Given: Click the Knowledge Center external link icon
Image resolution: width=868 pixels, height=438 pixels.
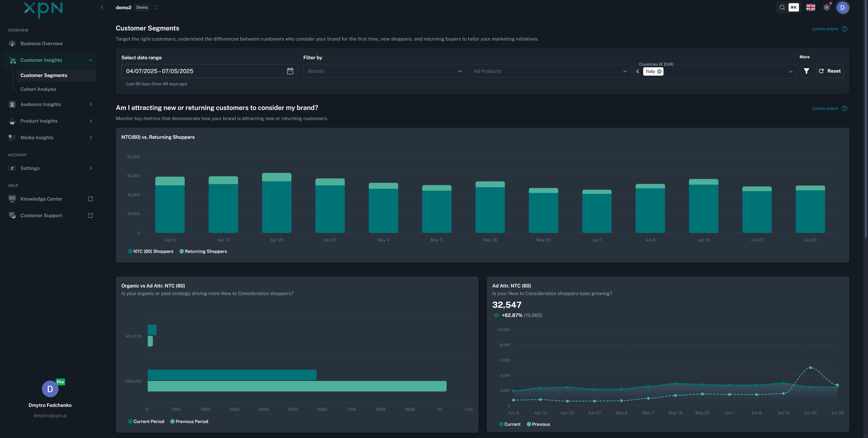Looking at the screenshot, I should click(x=90, y=199).
